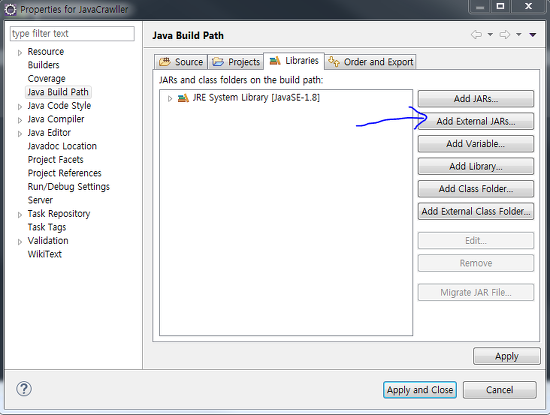Switch to the Source tab

click(181, 62)
